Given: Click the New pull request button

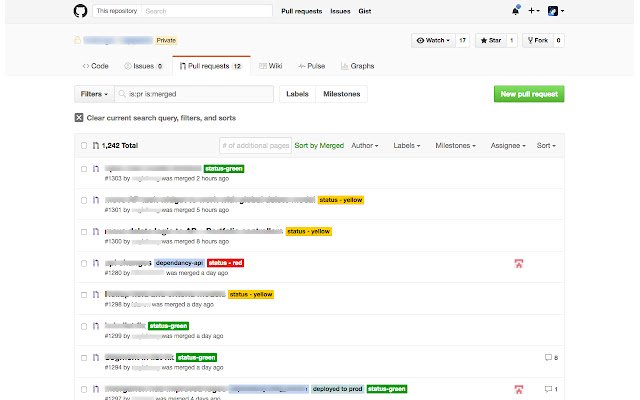Looking at the screenshot, I should 529,94.
